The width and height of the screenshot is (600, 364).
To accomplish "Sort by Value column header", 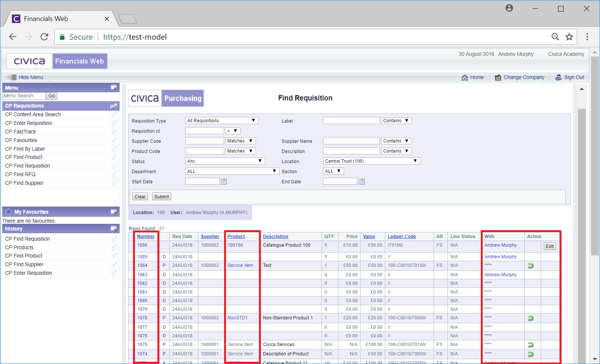I will 369,237.
